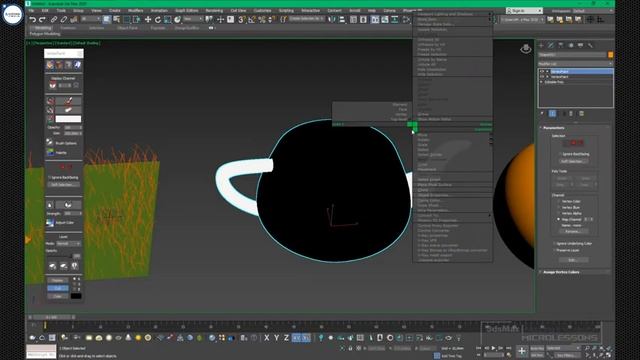Open Select by Name dialog icon
The height and width of the screenshot is (360, 640).
coord(117,20)
